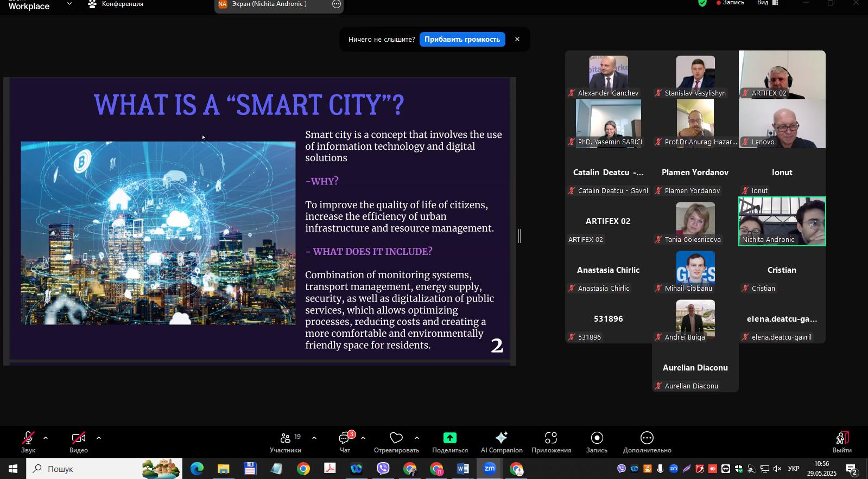Click the Прибавить громкость button
This screenshot has width=868, height=479.
point(462,40)
